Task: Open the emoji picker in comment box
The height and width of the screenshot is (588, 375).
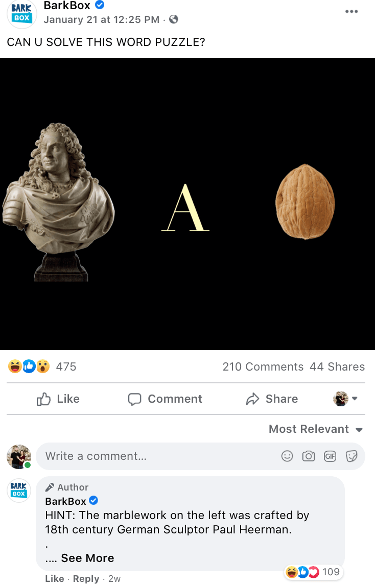Action: [287, 456]
